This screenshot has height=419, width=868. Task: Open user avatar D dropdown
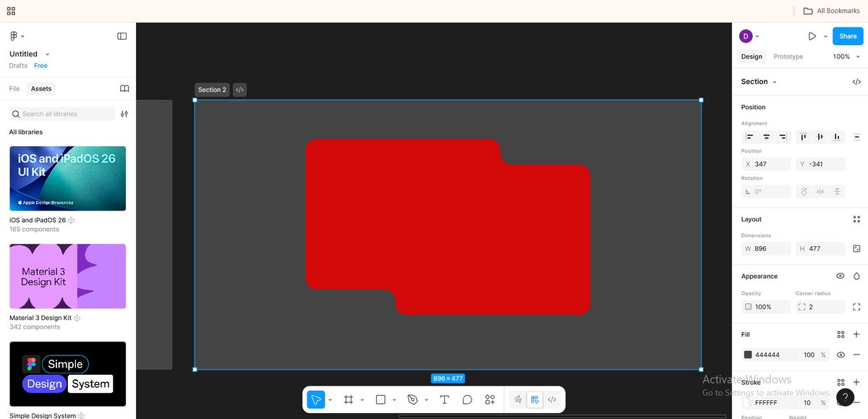click(749, 36)
